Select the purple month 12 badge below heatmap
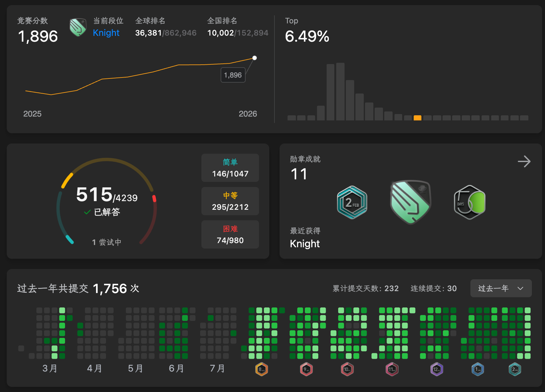 (436, 369)
